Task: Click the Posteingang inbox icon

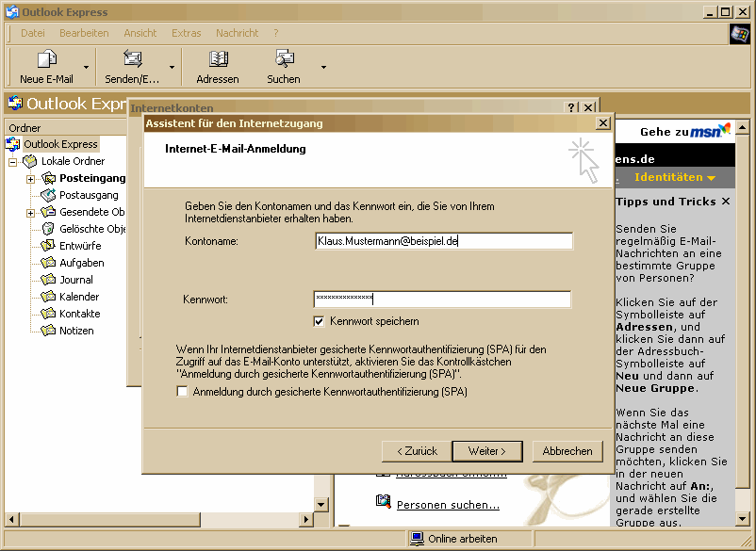Action: point(48,178)
